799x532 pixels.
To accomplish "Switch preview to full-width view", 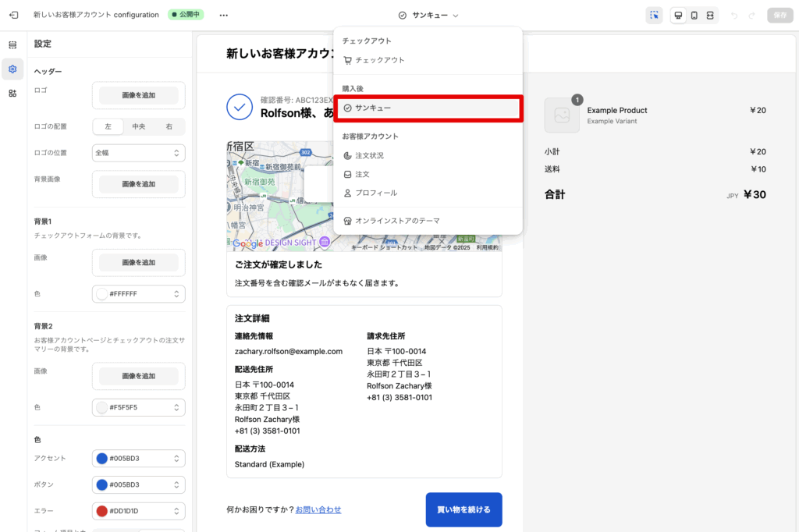I will (710, 16).
